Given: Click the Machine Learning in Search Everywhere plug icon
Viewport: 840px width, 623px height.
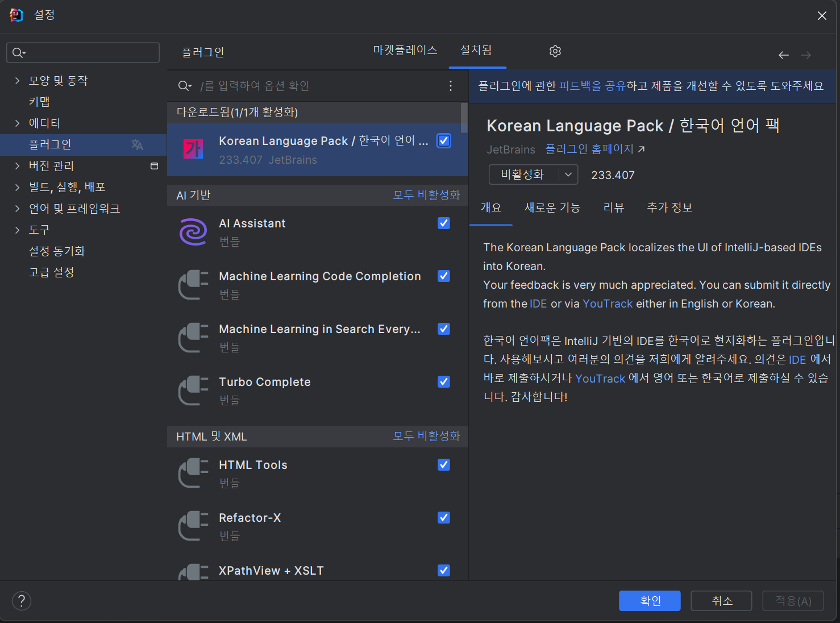Looking at the screenshot, I should point(193,338).
